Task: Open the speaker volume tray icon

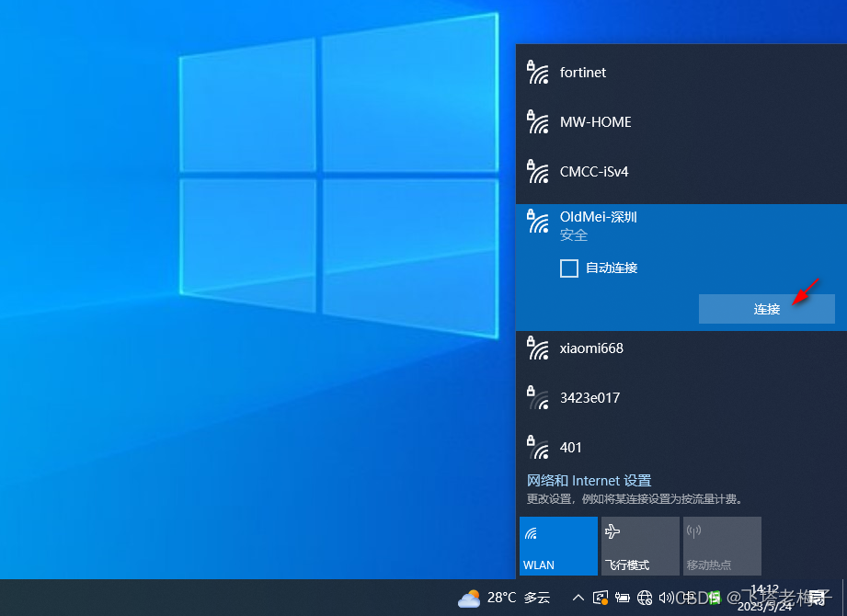Action: (x=666, y=598)
